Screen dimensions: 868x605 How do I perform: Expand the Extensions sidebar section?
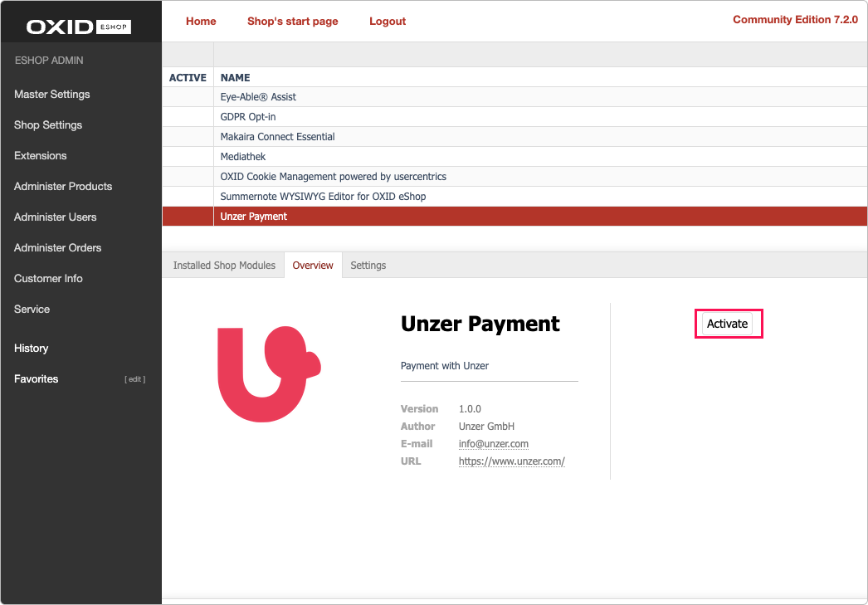click(x=40, y=156)
